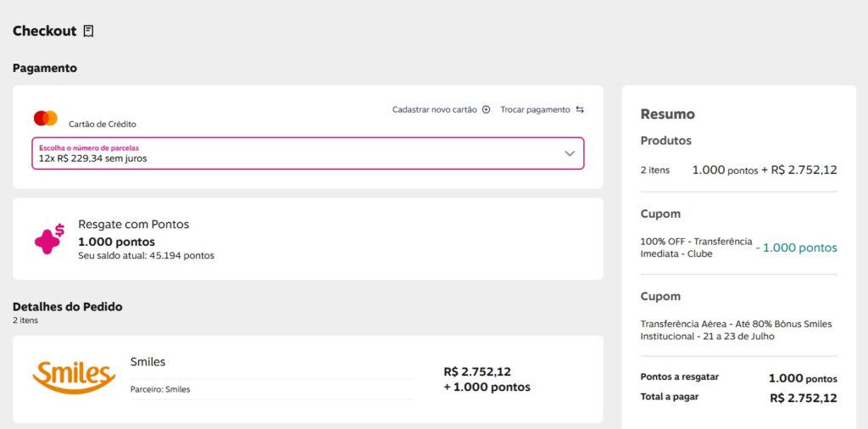Open Cadastrar novo cartão link
Image resolution: width=868 pixels, height=429 pixels.
434,109
